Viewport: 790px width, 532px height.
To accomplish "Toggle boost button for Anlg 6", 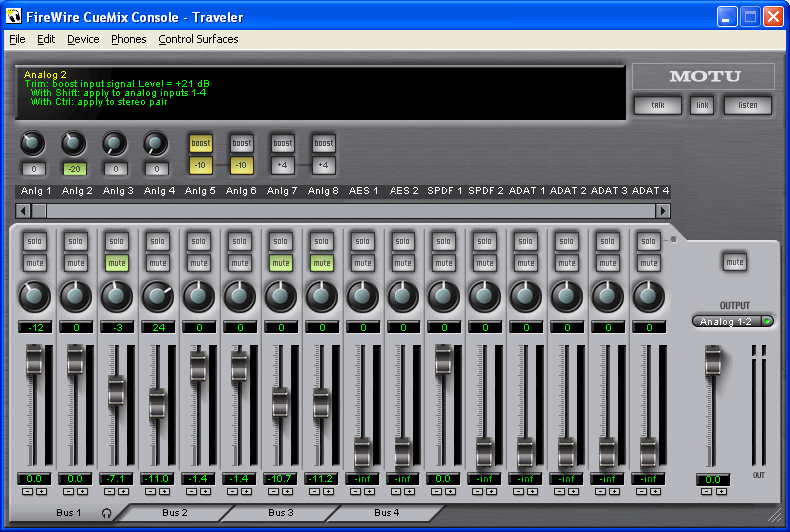I will click(x=242, y=143).
